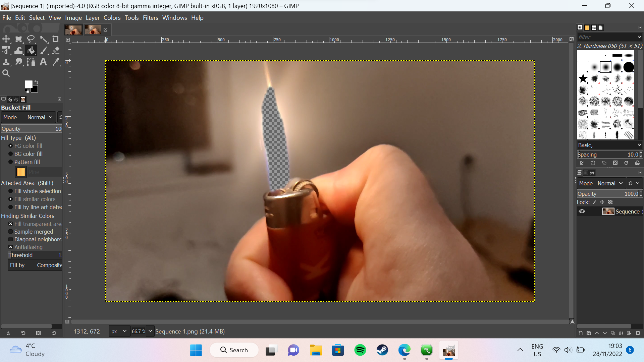Swap foreground and background colors arrow
Image resolution: width=644 pixels, height=362 pixels.
point(36,82)
